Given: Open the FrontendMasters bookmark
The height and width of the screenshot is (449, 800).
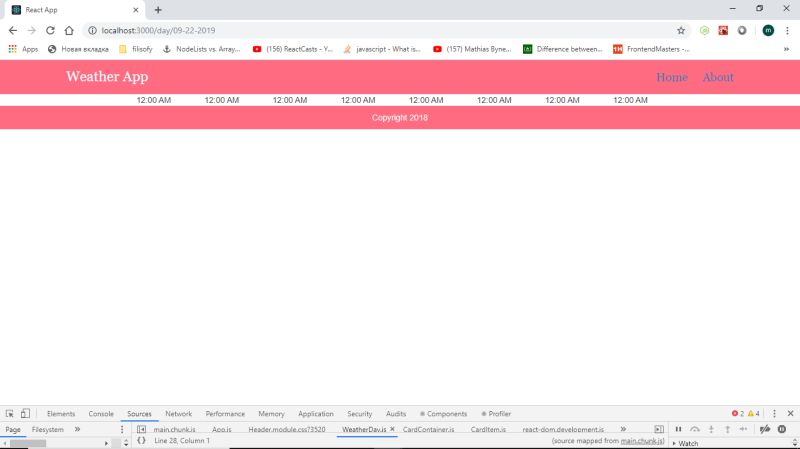Looking at the screenshot, I should click(x=651, y=49).
